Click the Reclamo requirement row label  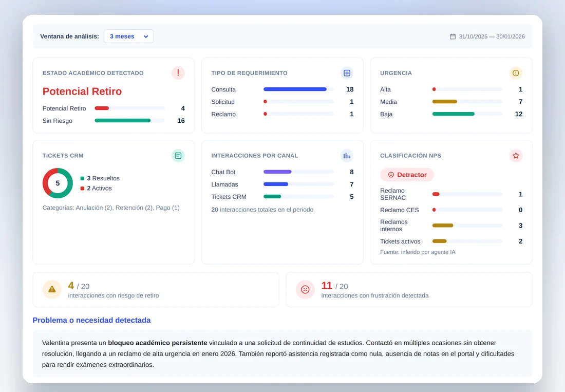[x=223, y=114]
